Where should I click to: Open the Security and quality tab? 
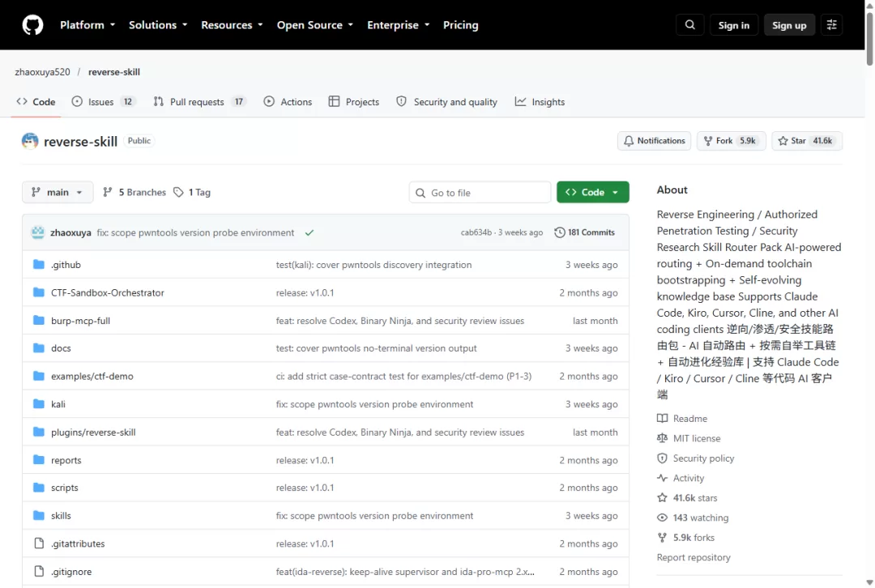click(446, 102)
